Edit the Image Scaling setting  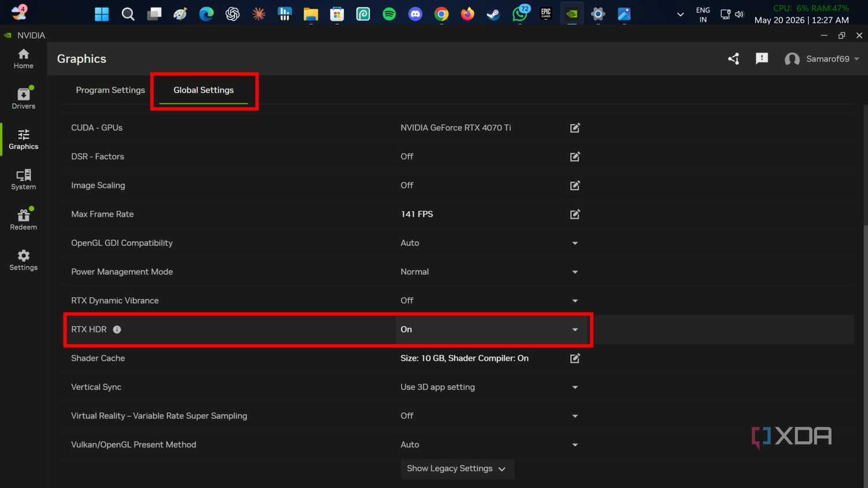575,186
